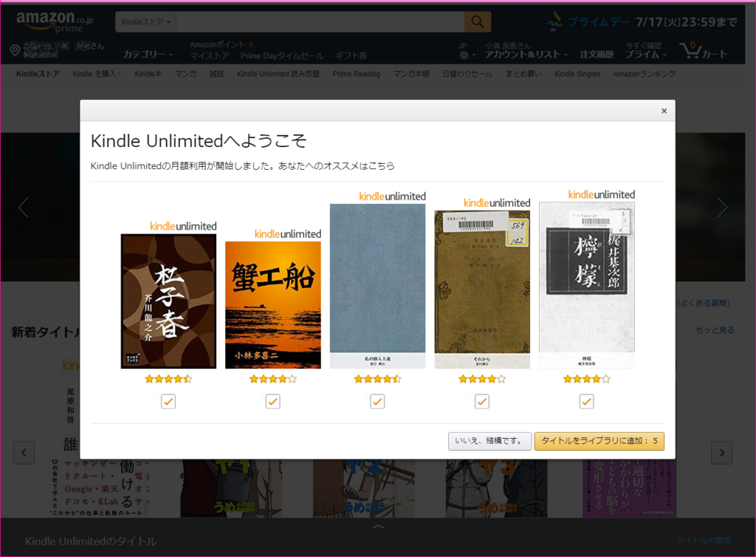Select Kindle Unlimited 読み放題 nav item
Image resolution: width=756 pixels, height=557 pixels.
[x=278, y=74]
